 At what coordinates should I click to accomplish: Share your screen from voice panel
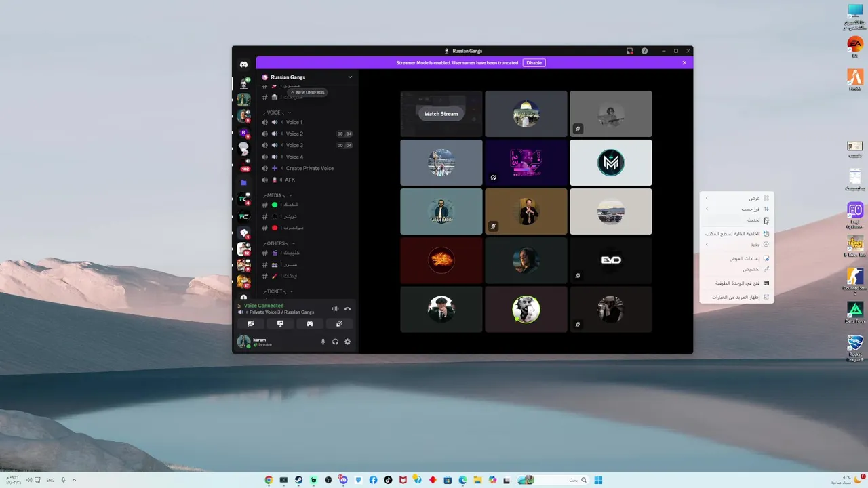click(280, 324)
